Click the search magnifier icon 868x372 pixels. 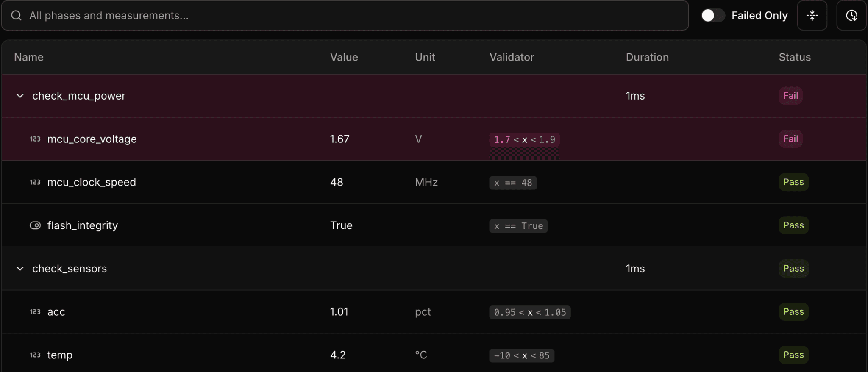pos(16,16)
